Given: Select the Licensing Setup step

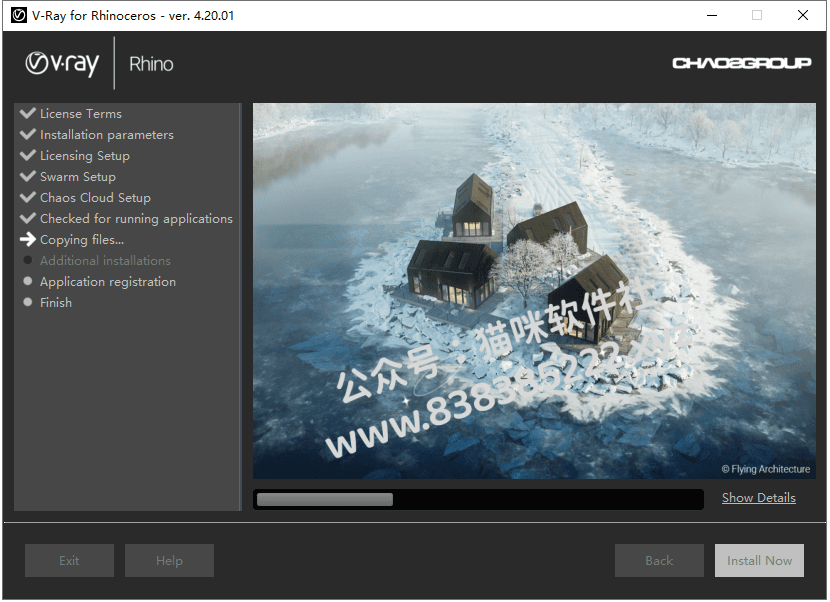Looking at the screenshot, I should (85, 156).
